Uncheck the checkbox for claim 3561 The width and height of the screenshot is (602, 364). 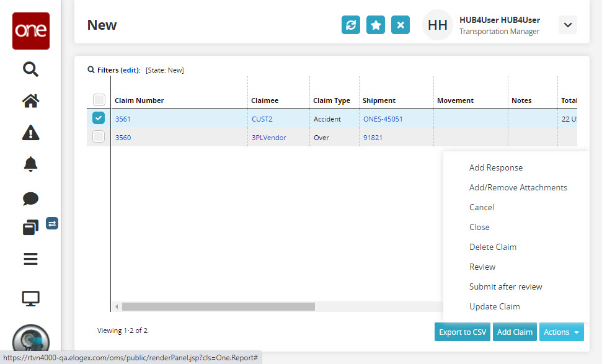pyautogui.click(x=99, y=118)
